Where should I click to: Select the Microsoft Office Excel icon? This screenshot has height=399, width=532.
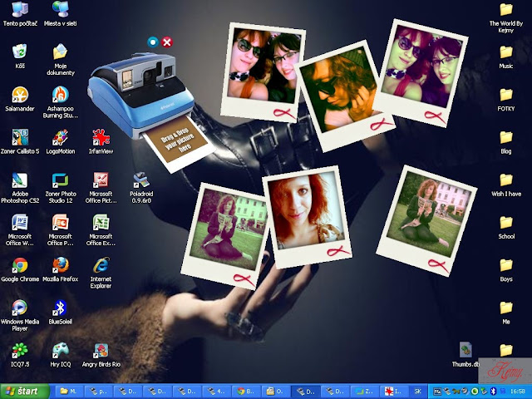(x=101, y=230)
